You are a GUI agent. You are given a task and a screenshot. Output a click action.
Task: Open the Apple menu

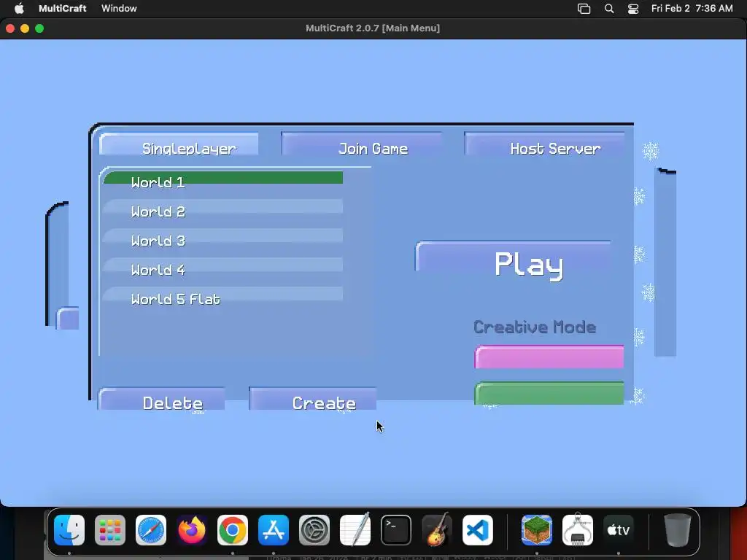(19, 8)
